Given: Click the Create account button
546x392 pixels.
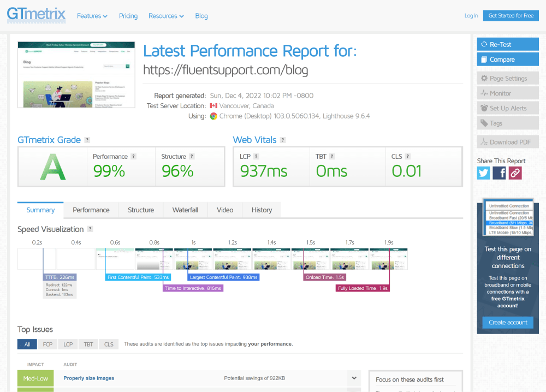Looking at the screenshot, I should (508, 322).
